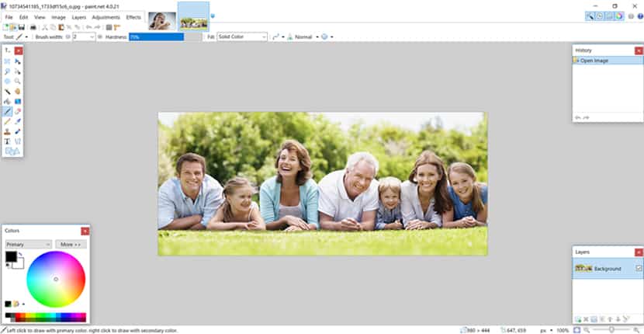Toggle Background layer visibility checkbox
This screenshot has width=644, height=334.
click(639, 268)
